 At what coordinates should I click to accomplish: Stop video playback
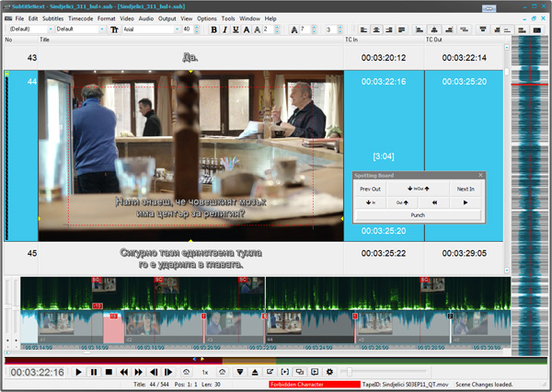click(109, 372)
